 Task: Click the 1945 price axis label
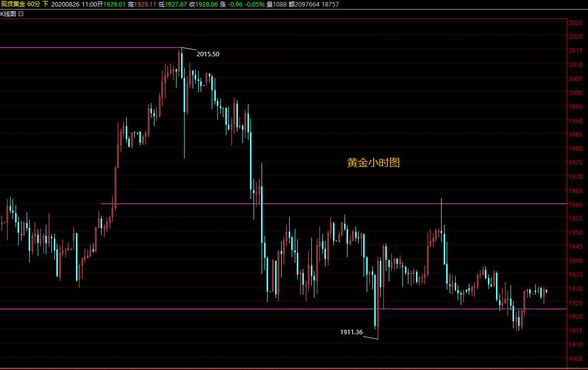point(575,247)
